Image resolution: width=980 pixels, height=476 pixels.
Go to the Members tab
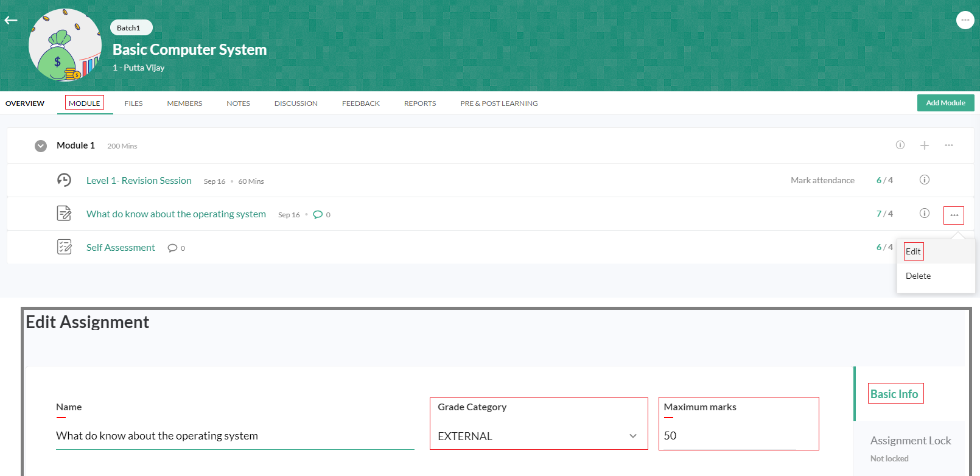184,103
